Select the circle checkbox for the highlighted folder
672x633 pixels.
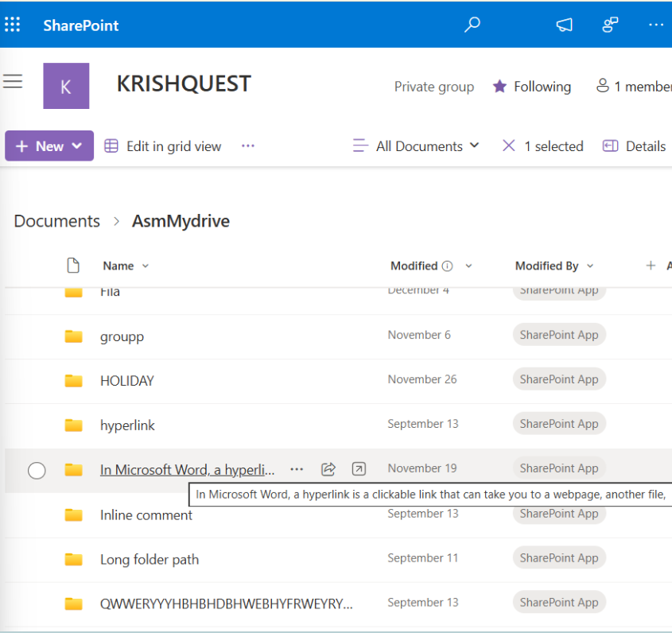coord(37,471)
